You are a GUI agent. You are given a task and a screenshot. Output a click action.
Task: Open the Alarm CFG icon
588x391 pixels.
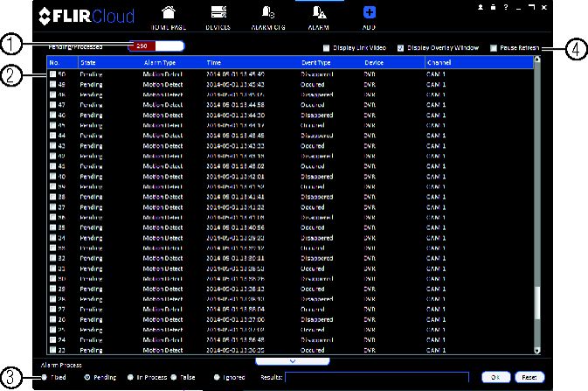click(268, 12)
